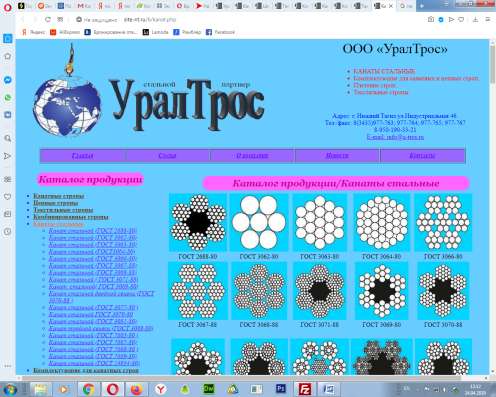Image resolution: width=496 pixels, height=397 pixels.
Task: Open the Facebook bookmark
Action: click(221, 32)
